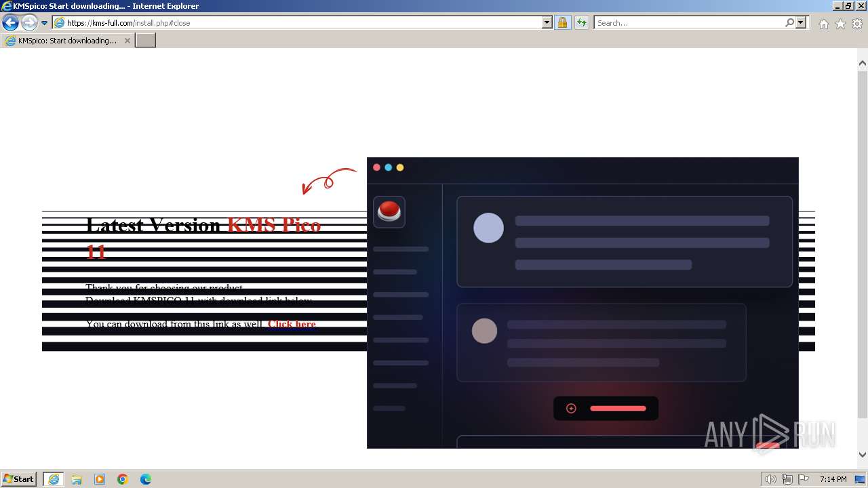
Task: Open a new tab button
Action: coord(146,41)
